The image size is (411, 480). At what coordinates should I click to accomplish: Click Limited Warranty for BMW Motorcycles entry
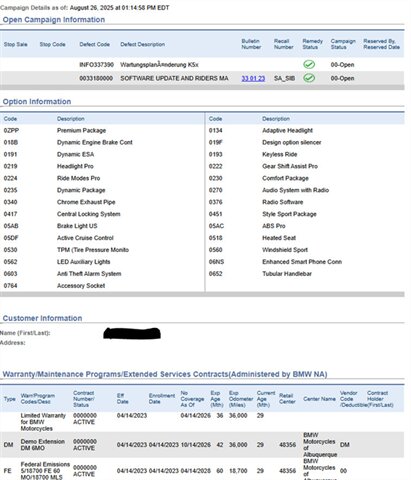pos(43,422)
